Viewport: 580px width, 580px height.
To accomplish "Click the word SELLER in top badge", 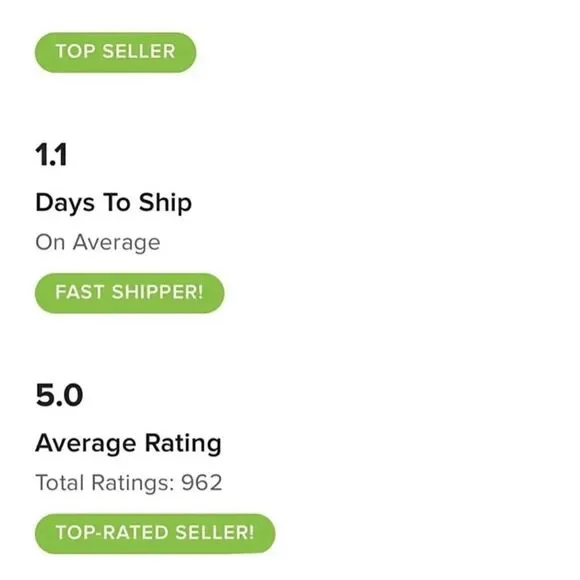I will pyautogui.click(x=139, y=51).
